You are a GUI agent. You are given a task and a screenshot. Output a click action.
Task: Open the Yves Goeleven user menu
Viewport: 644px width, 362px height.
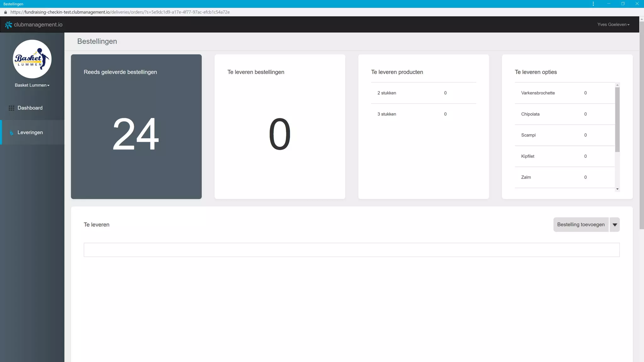[x=613, y=25]
